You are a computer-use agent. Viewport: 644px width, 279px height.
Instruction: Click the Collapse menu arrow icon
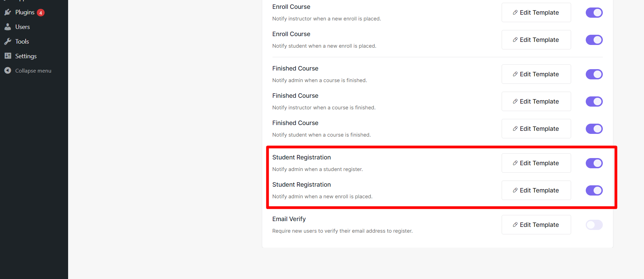(7, 71)
